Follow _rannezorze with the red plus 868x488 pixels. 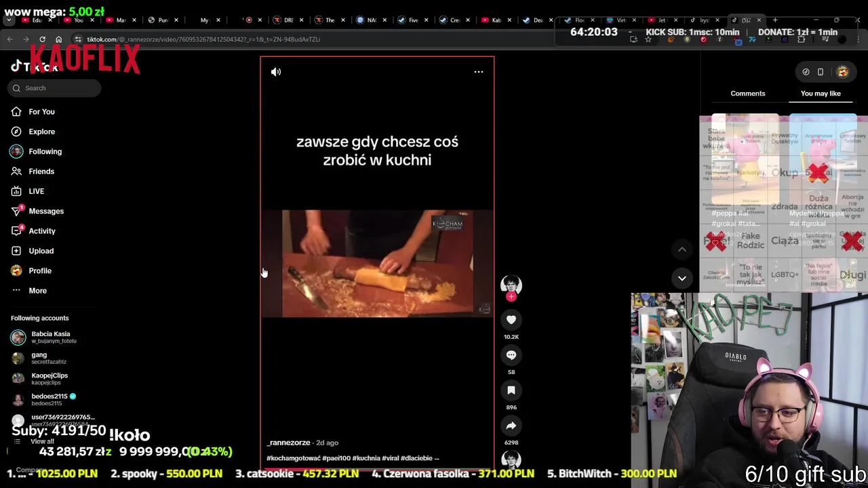tap(511, 296)
